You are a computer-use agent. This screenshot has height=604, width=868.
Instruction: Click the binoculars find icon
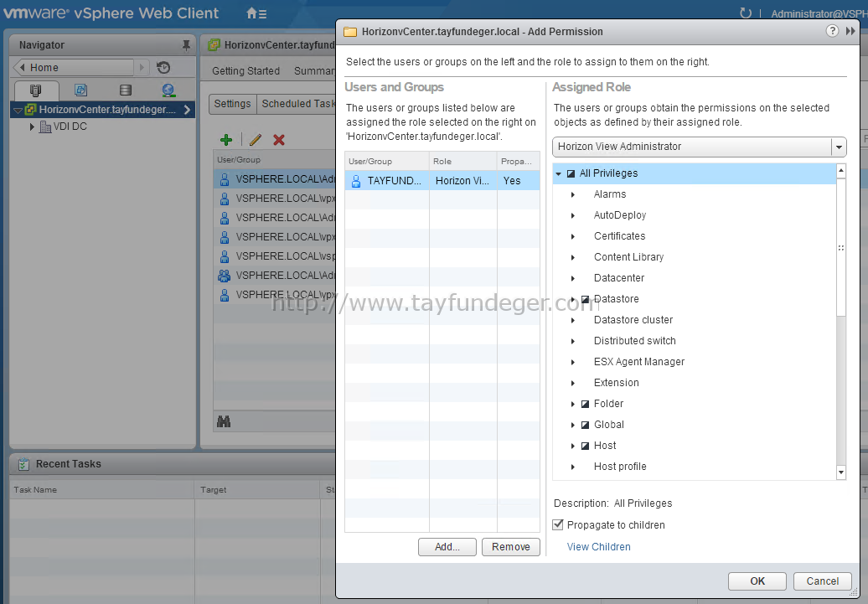click(x=224, y=422)
